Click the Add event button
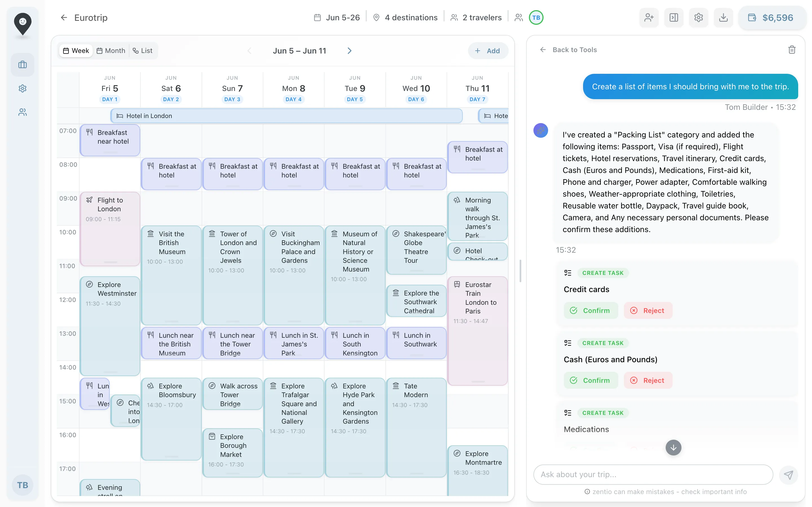This screenshot has width=812, height=507. coord(487,51)
